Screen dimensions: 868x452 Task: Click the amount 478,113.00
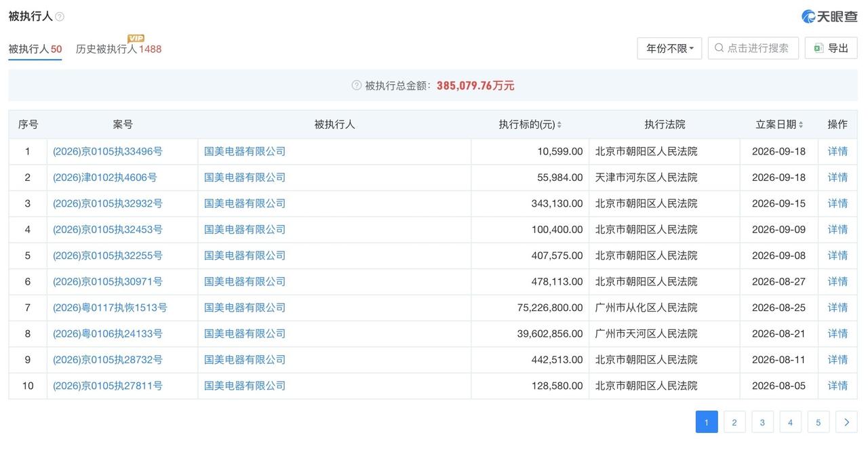[557, 281]
